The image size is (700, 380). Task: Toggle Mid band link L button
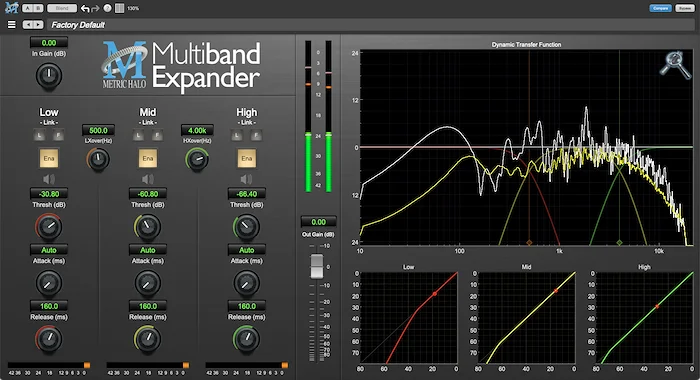click(138, 135)
